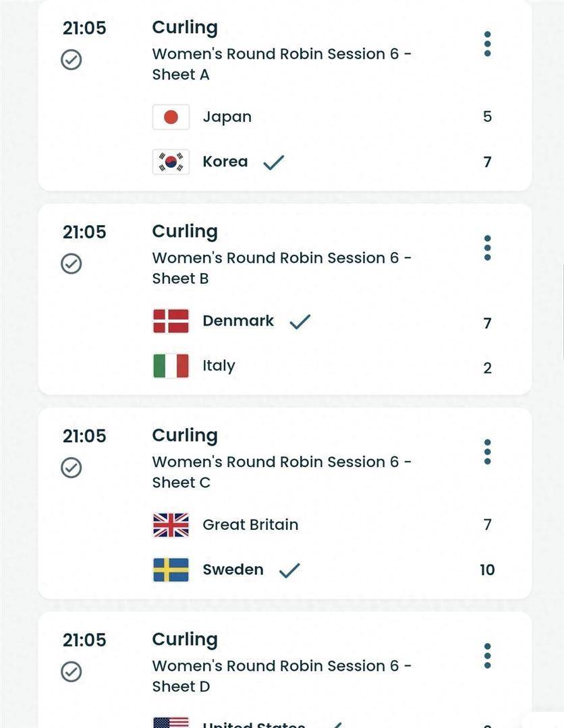The width and height of the screenshot is (564, 728).
Task: Open Women's Round Robin Session 6 Sheet B
Action: click(x=281, y=268)
